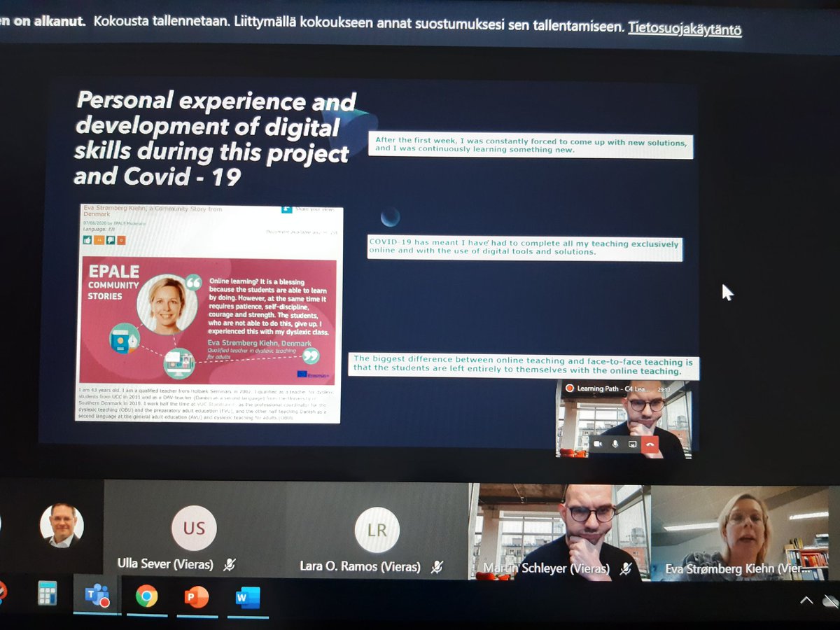This screenshot has width=840, height=630.
Task: Open the Tietosuojakäytäntö privacy policy link
Action: pyautogui.click(x=685, y=29)
